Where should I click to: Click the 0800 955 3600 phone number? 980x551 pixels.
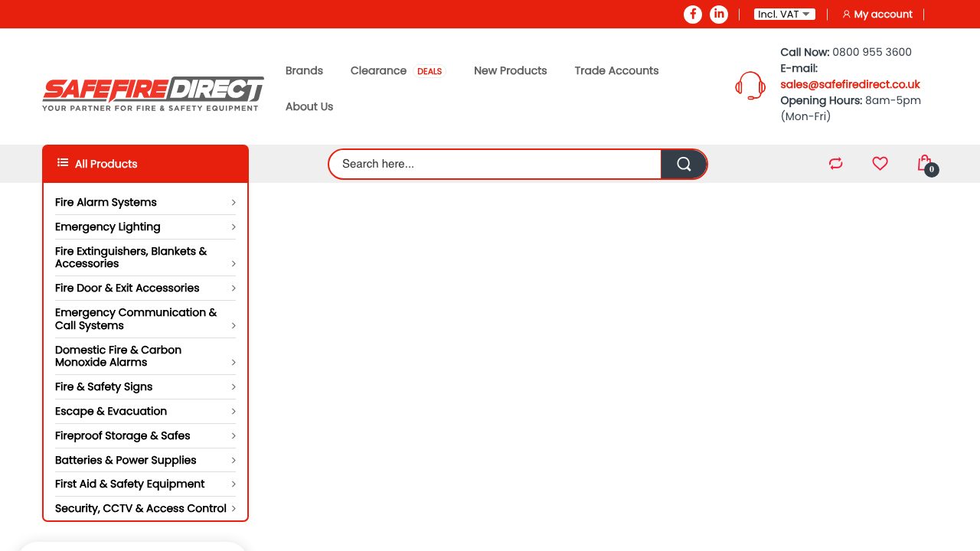(x=872, y=52)
